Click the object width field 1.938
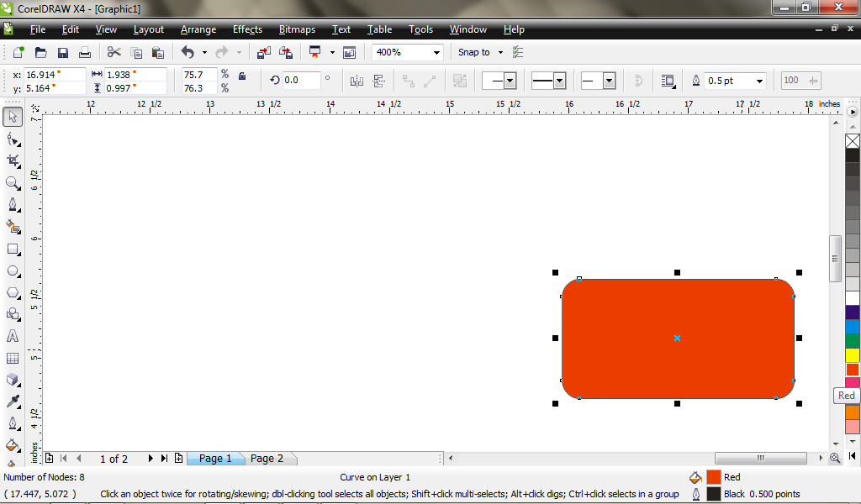861x504 pixels. click(x=135, y=75)
